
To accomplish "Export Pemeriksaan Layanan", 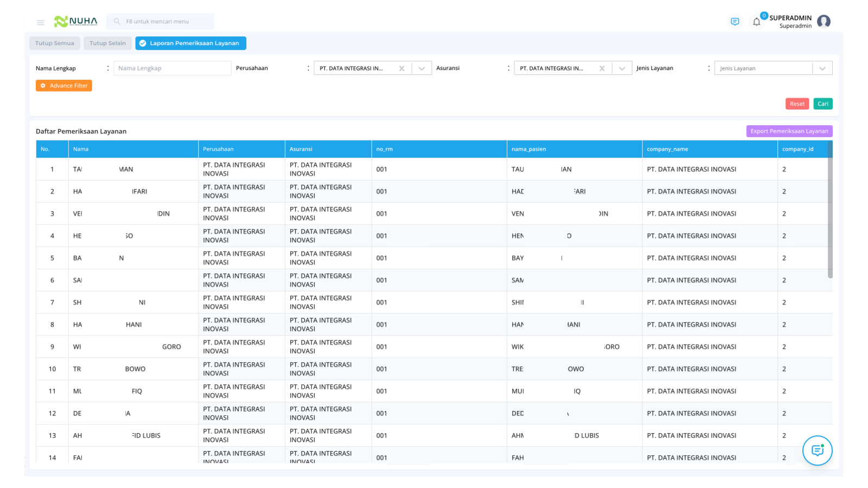I will tap(789, 131).
